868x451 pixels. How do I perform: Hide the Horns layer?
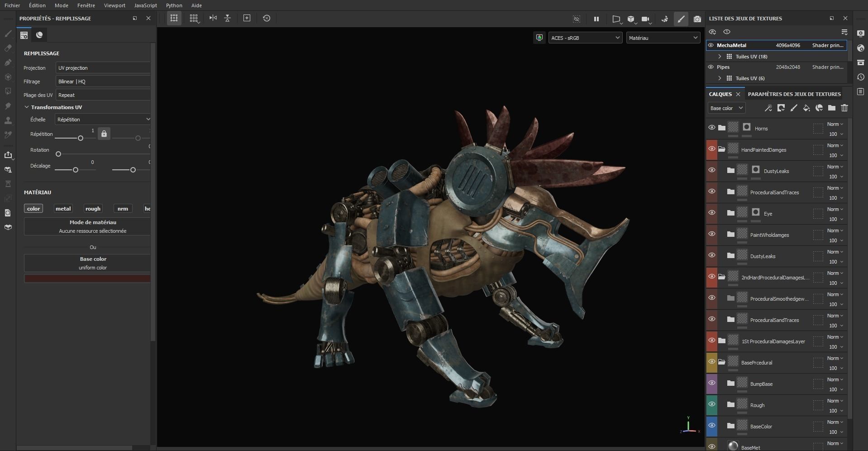pos(711,128)
